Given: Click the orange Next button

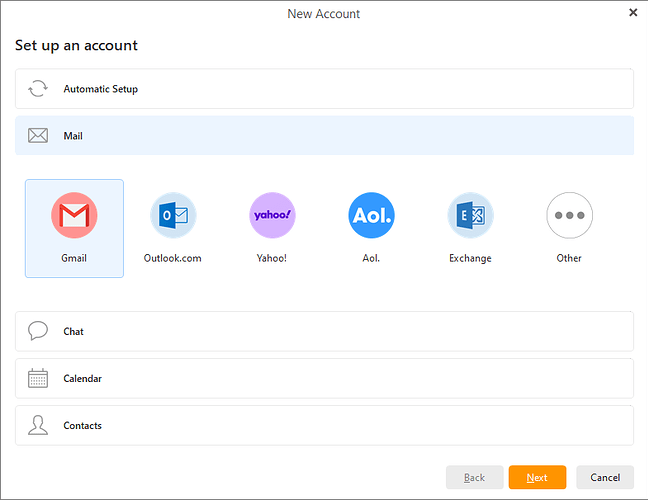Looking at the screenshot, I should pos(537,477).
